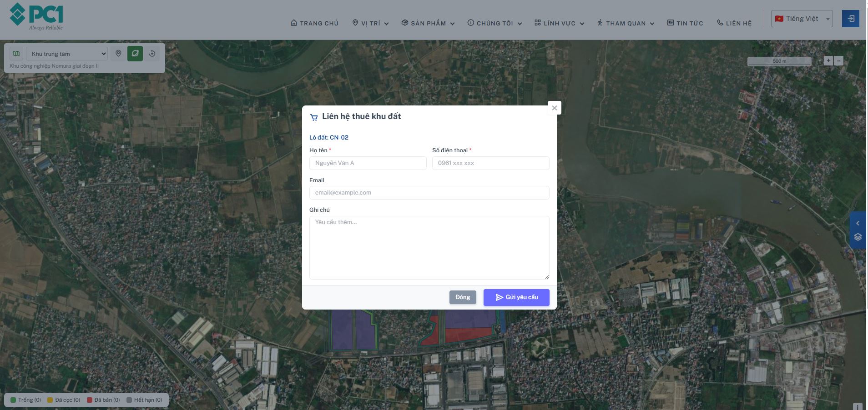This screenshot has width=868, height=410.
Task: Open the map layers stack icon
Action: pos(858,237)
